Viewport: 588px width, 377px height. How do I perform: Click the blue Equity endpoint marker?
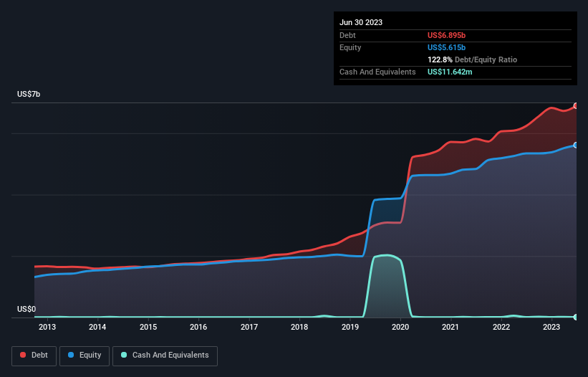[x=576, y=145]
